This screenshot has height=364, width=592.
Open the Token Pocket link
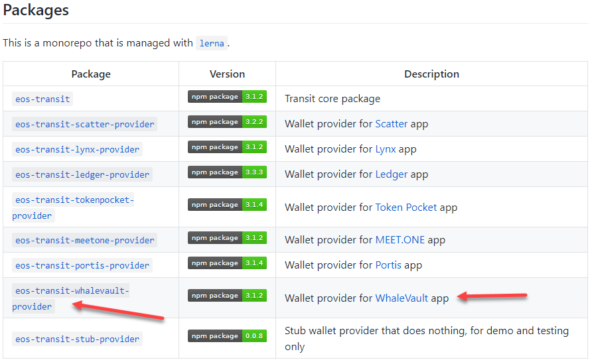pyautogui.click(x=406, y=208)
